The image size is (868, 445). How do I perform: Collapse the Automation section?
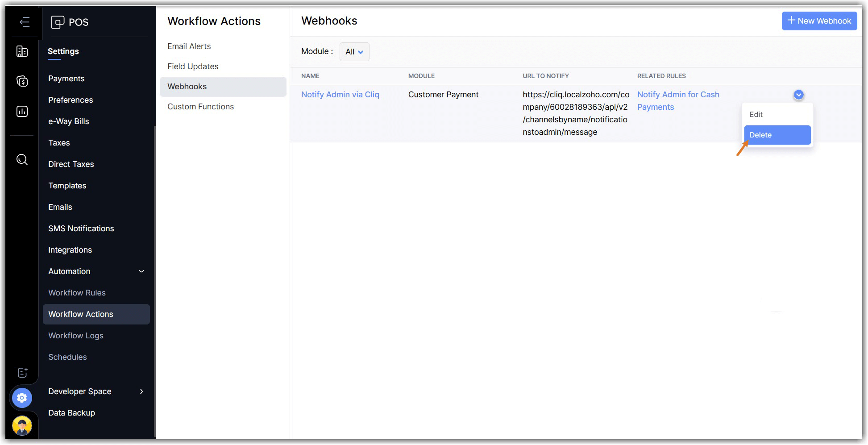click(141, 271)
